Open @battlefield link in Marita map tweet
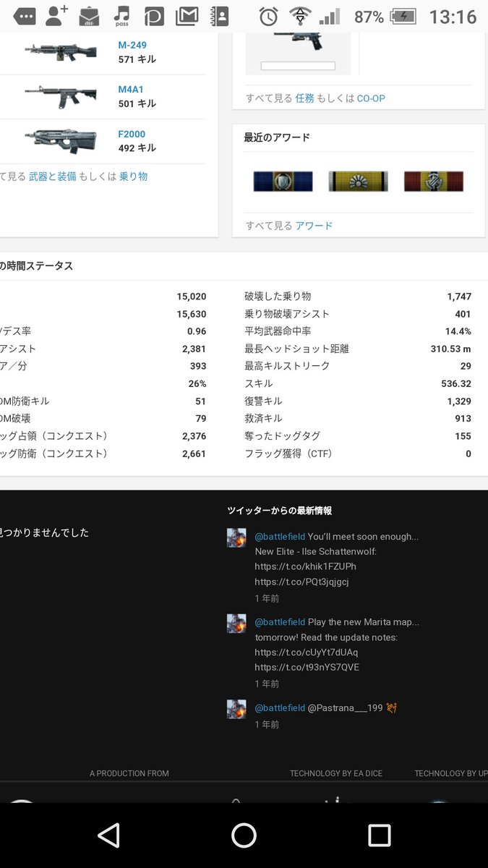This screenshot has width=488, height=868. (x=280, y=622)
